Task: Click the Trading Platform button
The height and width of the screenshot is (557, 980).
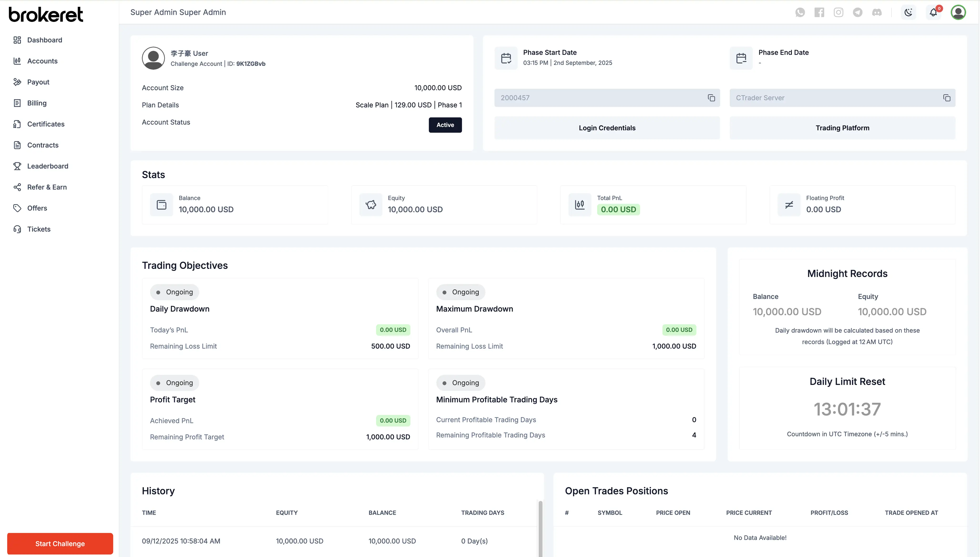Action: 842,128
